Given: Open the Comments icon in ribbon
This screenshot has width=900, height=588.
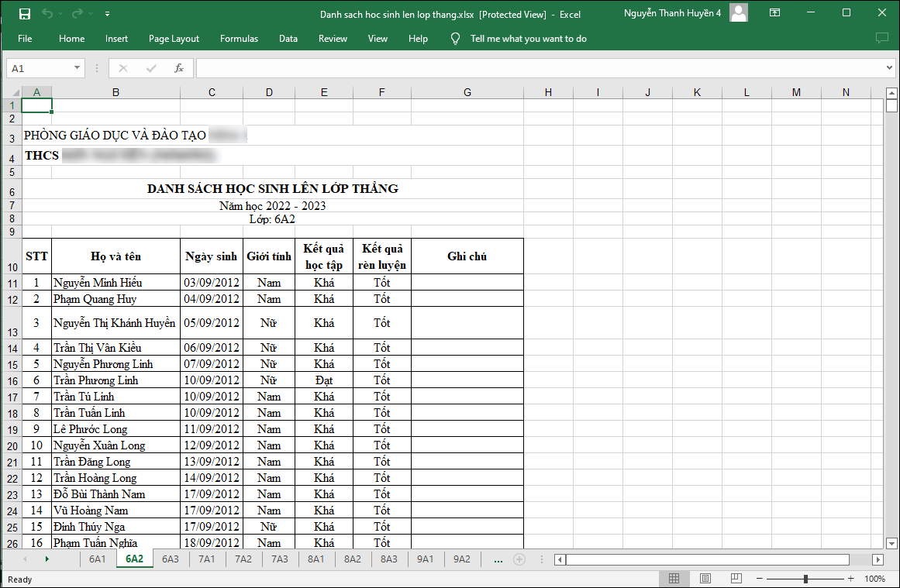Looking at the screenshot, I should point(881,38).
